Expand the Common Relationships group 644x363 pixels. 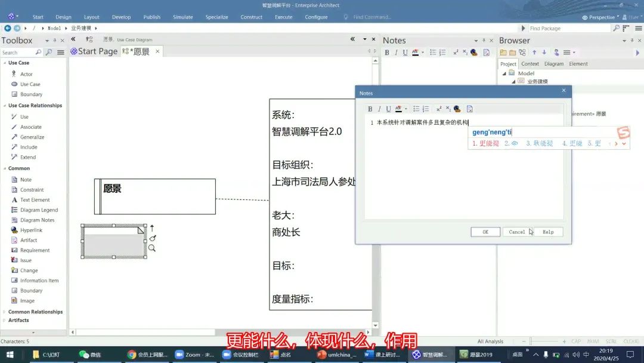tap(5, 312)
